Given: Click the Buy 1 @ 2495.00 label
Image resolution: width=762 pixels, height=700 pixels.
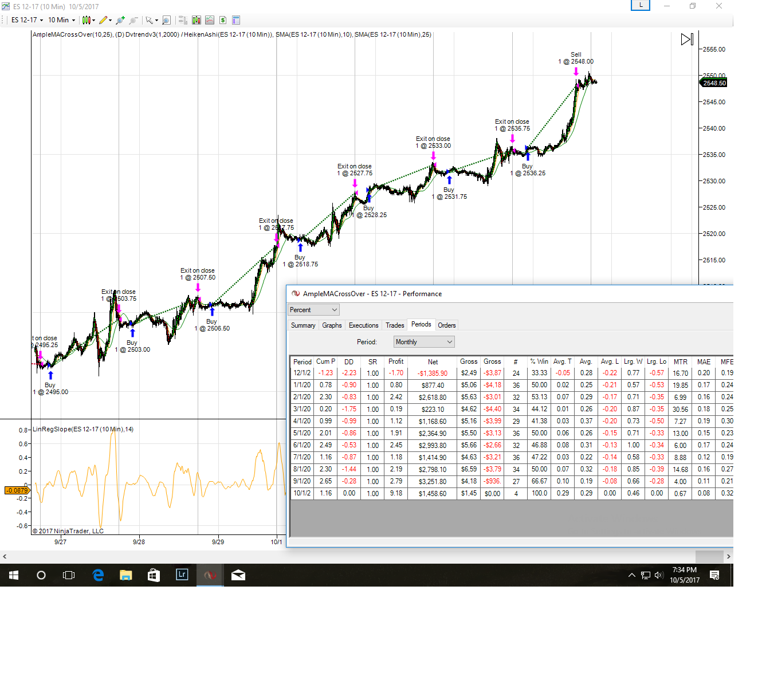Looking at the screenshot, I should pyautogui.click(x=50, y=388).
